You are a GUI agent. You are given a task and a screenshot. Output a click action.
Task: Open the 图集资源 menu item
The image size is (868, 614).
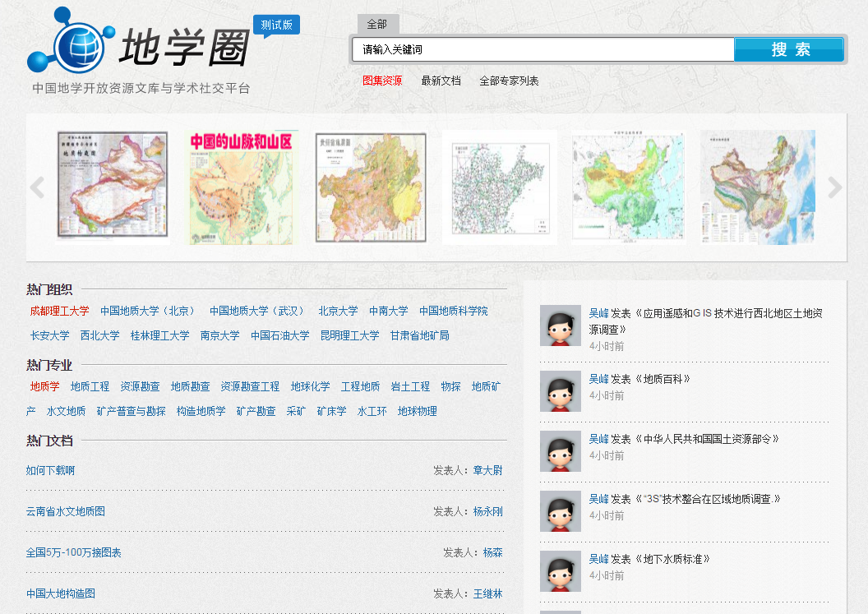pyautogui.click(x=382, y=81)
